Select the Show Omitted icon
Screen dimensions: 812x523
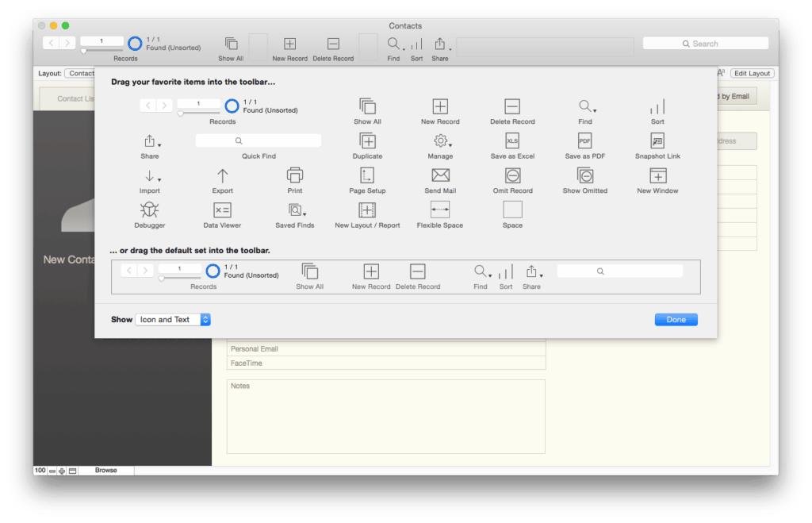click(x=584, y=175)
